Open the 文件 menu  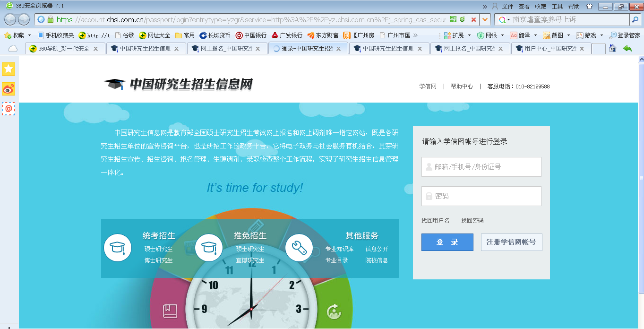507,6
